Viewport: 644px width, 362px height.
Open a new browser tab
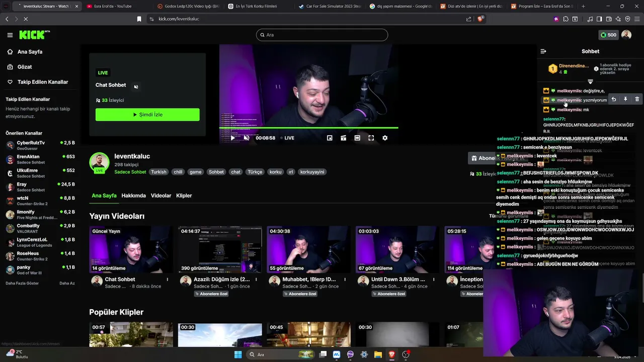click(x=583, y=6)
